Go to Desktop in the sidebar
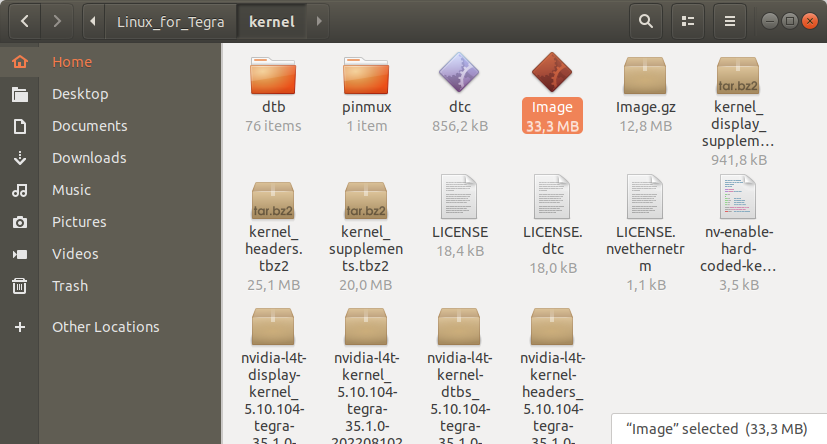This screenshot has width=827, height=444. click(x=80, y=94)
